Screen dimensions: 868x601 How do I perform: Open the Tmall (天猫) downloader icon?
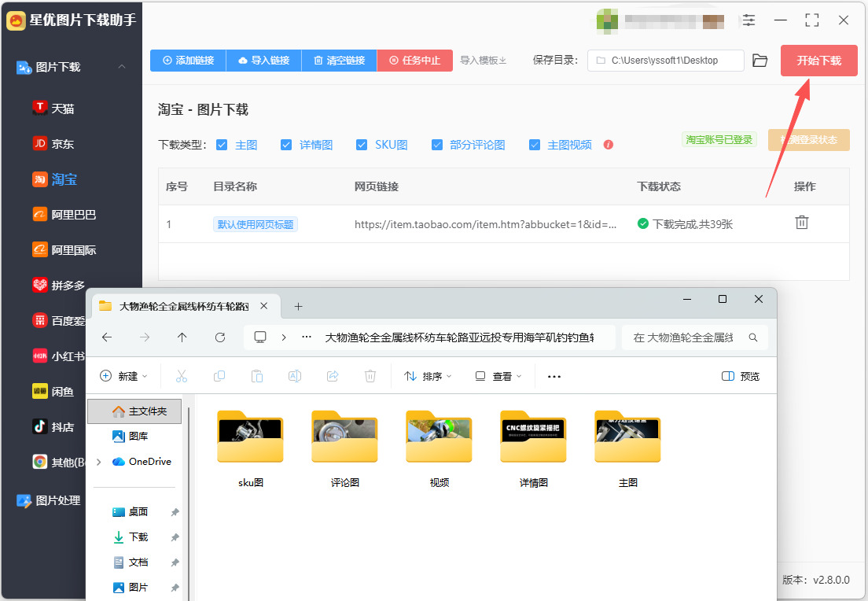click(40, 108)
